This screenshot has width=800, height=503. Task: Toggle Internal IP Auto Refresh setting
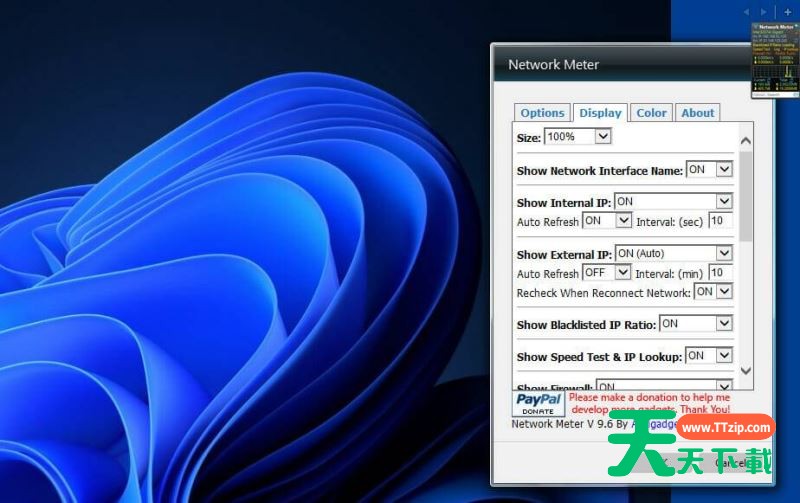(607, 220)
